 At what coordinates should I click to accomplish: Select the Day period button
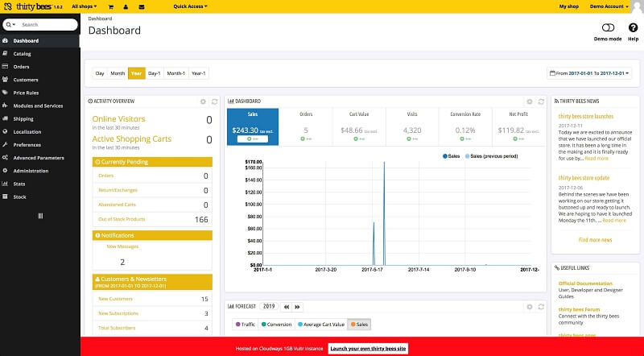coord(100,73)
